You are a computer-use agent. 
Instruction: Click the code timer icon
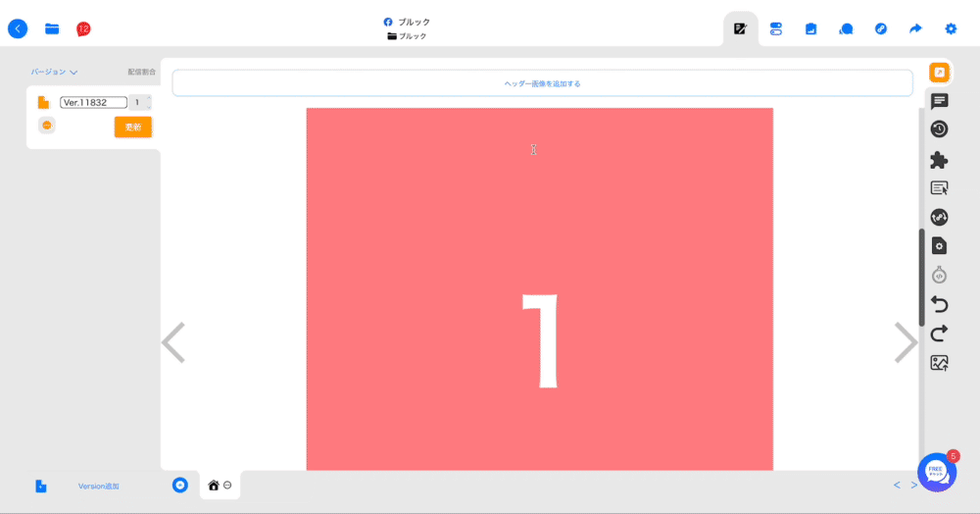click(940, 275)
